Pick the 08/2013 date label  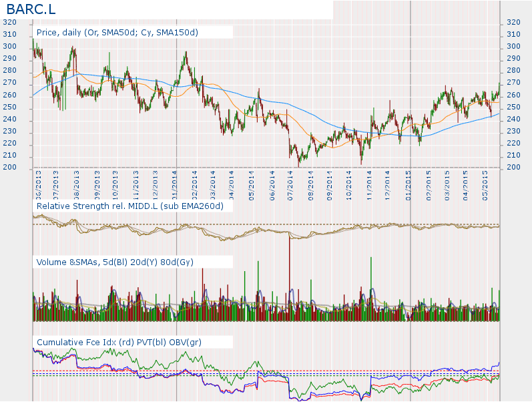[77, 184]
